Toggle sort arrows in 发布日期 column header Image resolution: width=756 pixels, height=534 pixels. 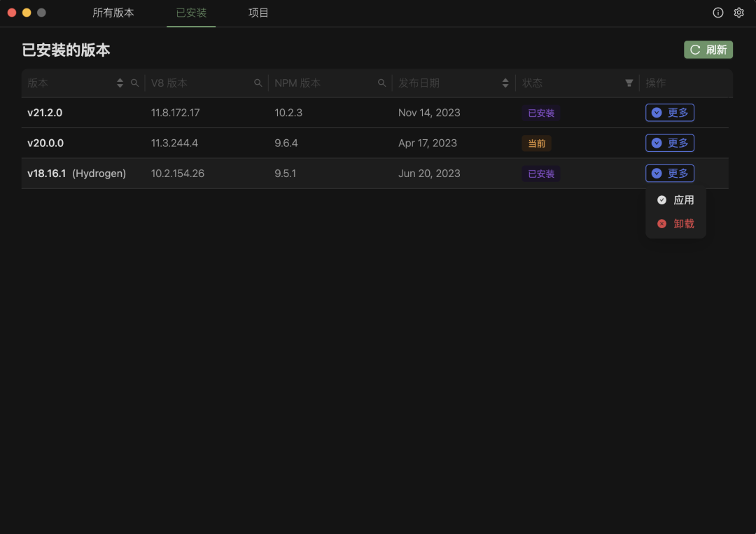pos(505,83)
